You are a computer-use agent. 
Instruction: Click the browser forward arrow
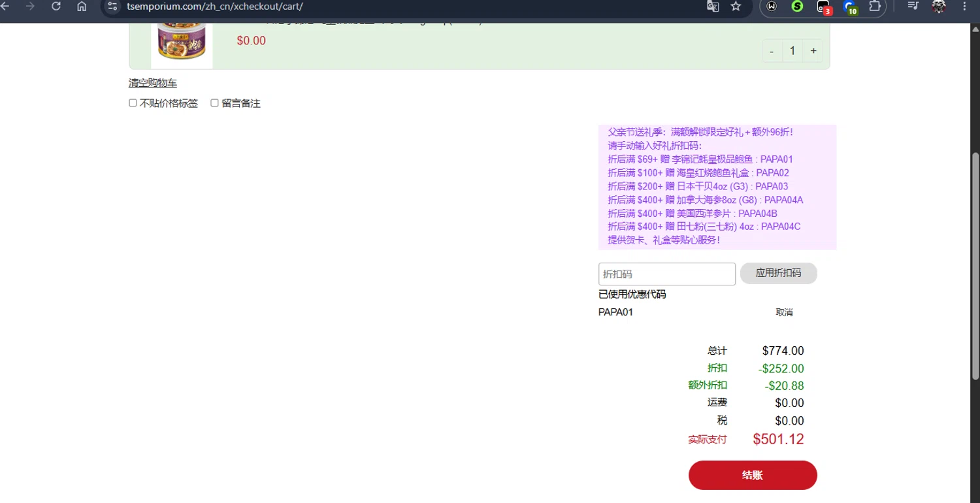[x=30, y=6]
